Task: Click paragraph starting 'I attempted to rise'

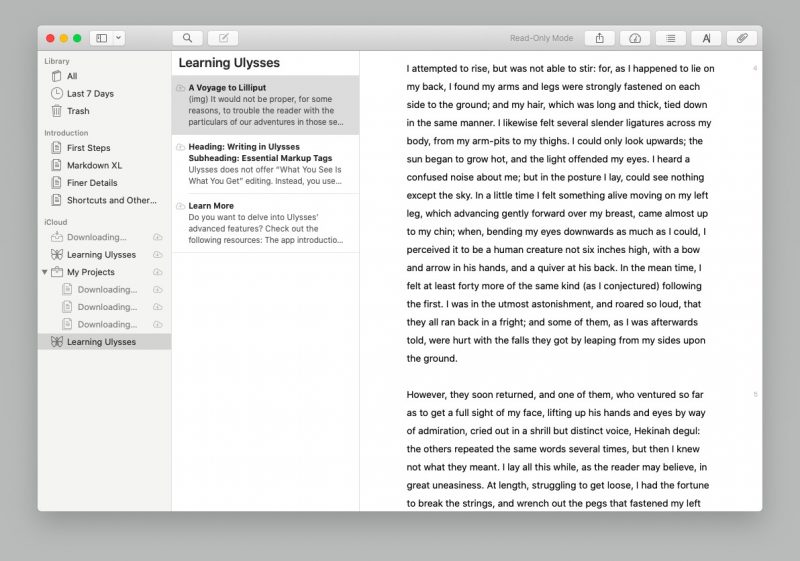Action: coord(560,213)
